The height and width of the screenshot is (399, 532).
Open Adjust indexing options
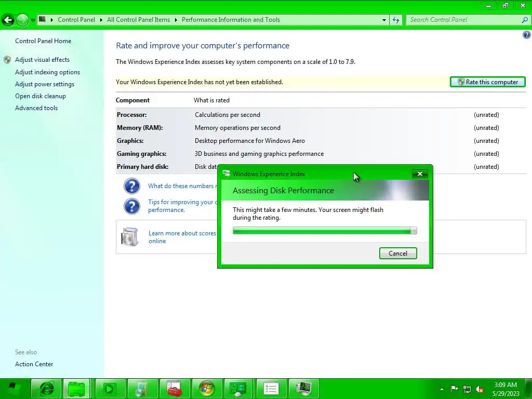pyautogui.click(x=47, y=72)
